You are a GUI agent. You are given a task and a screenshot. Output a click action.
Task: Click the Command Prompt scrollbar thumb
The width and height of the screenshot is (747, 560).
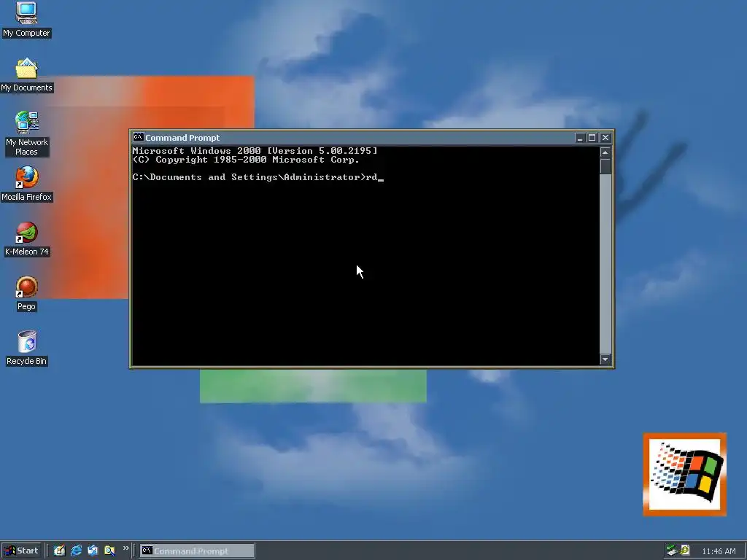click(605, 166)
